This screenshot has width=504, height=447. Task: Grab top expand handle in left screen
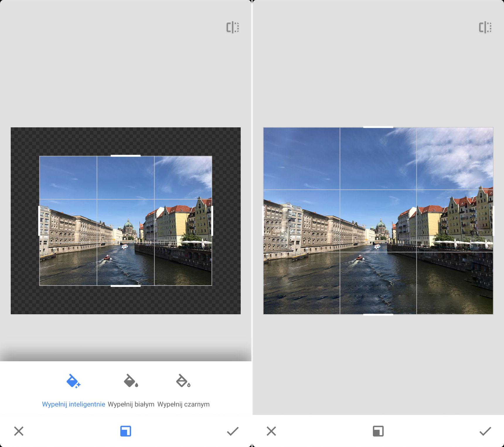pyautogui.click(x=125, y=156)
